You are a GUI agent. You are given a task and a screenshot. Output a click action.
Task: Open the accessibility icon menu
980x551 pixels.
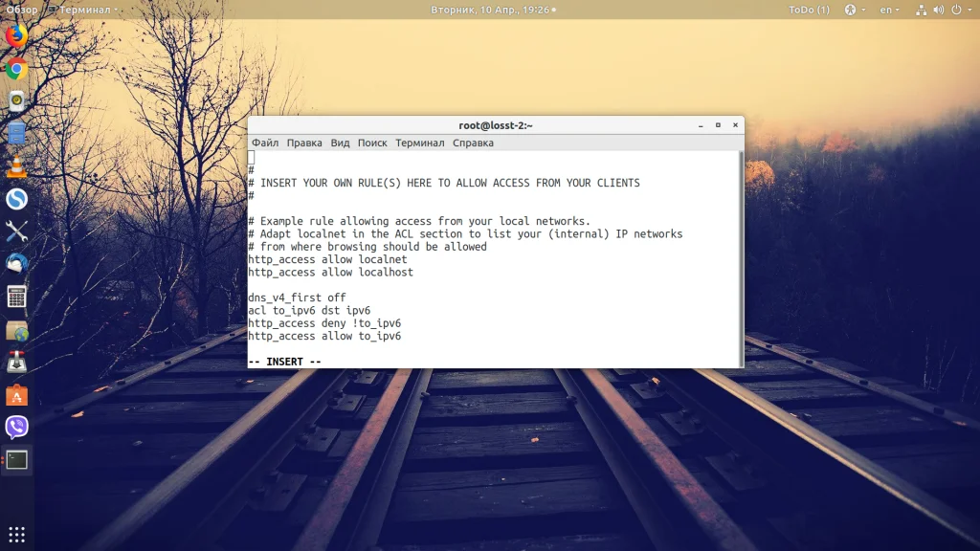pos(850,10)
